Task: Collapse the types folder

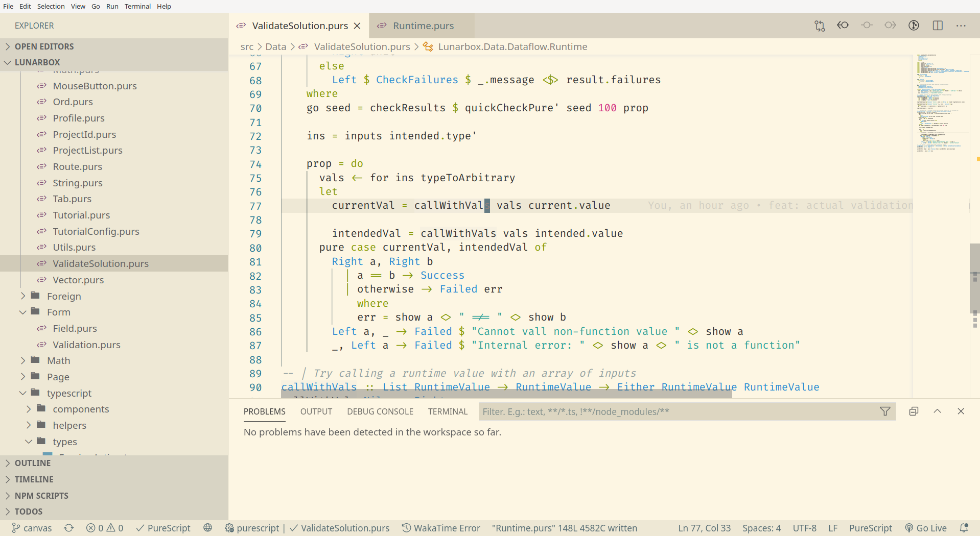Action: tap(114, 442)
